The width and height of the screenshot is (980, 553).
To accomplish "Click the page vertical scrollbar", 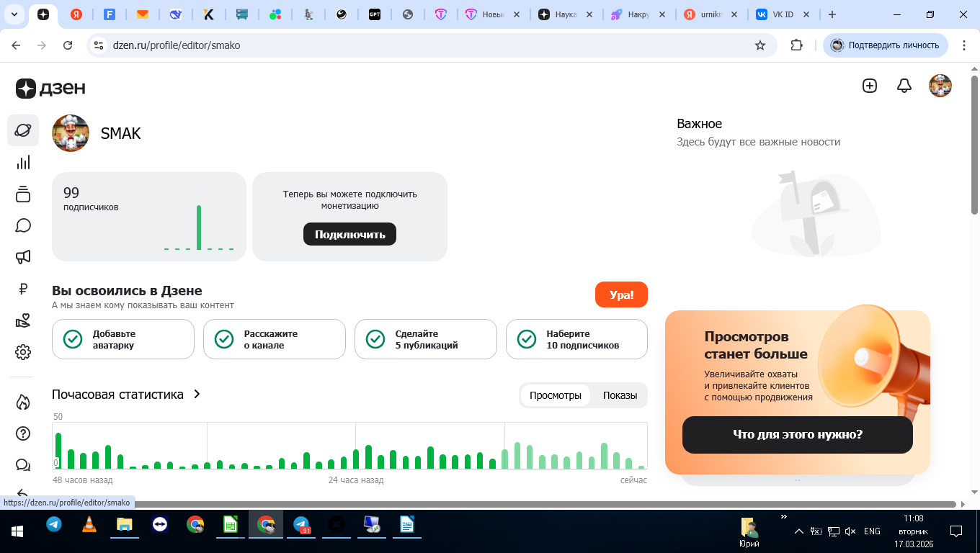I will 974,144.
